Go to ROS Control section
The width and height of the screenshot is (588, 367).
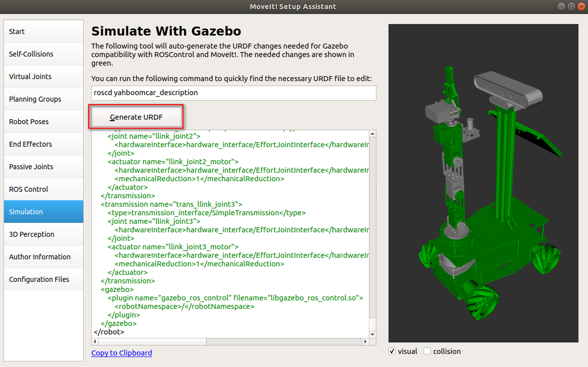tap(44, 189)
